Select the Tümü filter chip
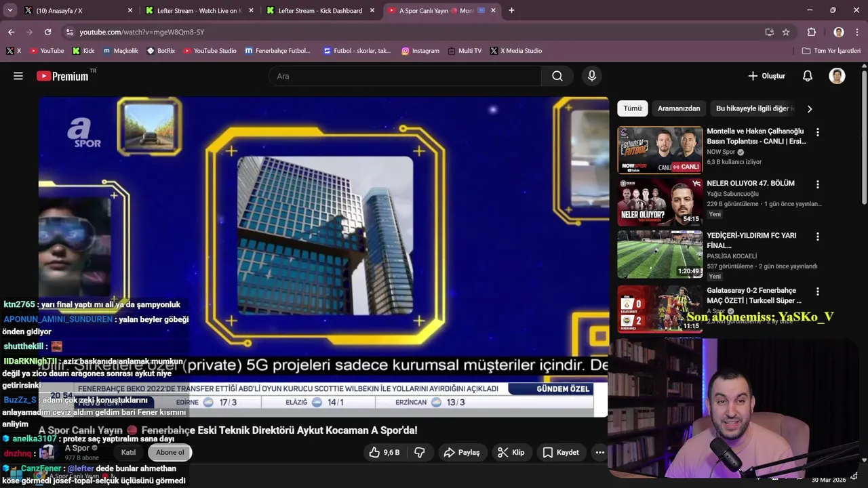Viewport: 868px width, 488px height. pos(632,108)
